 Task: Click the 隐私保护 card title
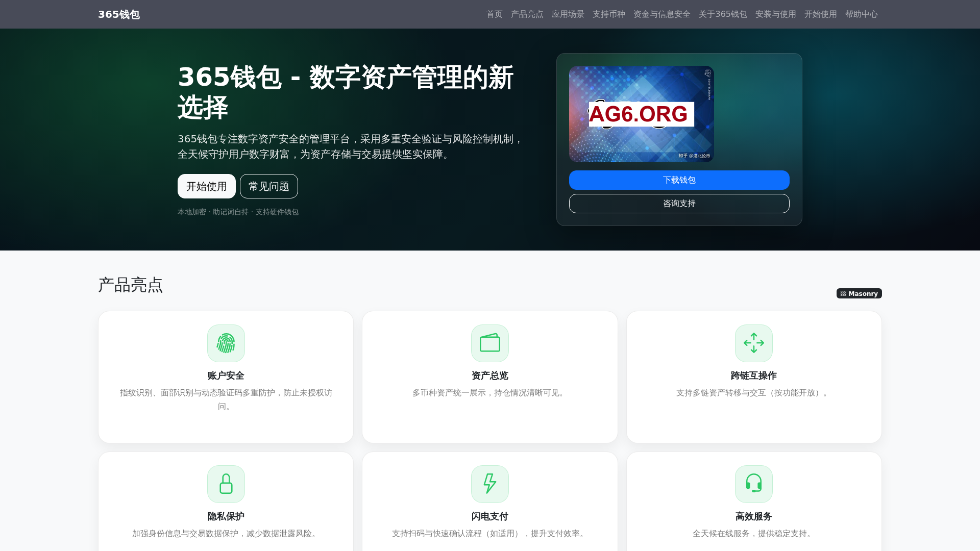[x=226, y=516]
